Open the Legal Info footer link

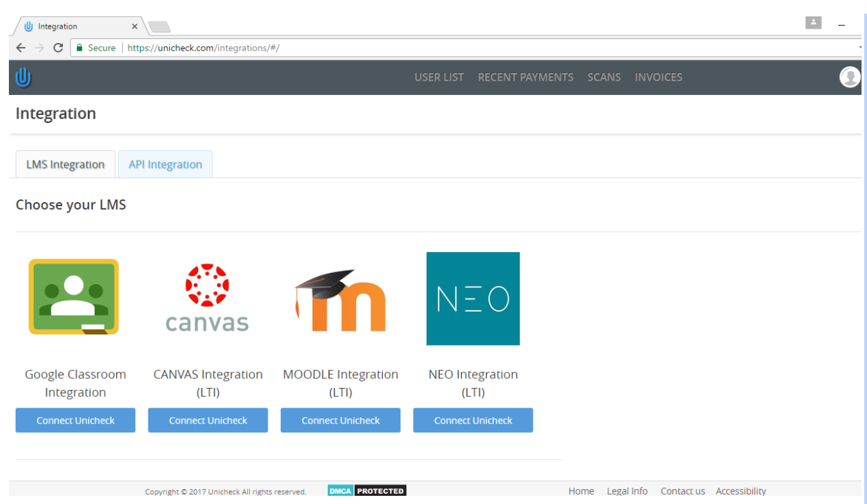[x=627, y=491]
